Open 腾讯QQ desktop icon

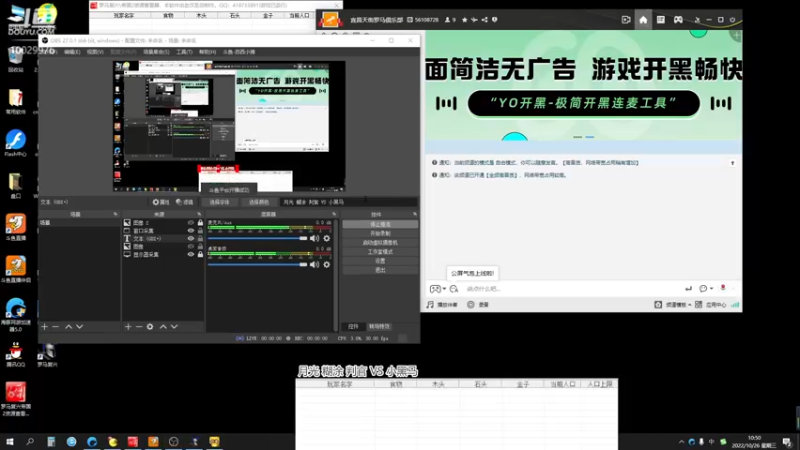pos(16,354)
